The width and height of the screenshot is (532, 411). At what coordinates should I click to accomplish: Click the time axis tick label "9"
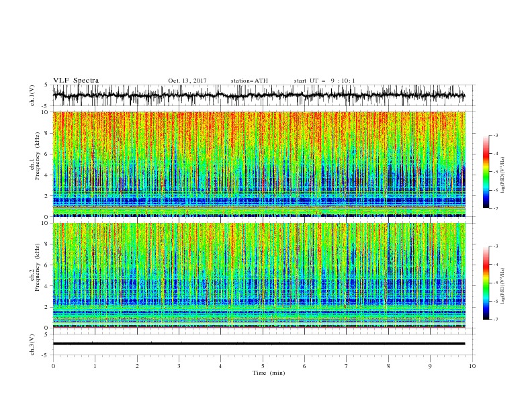[x=430, y=366]
